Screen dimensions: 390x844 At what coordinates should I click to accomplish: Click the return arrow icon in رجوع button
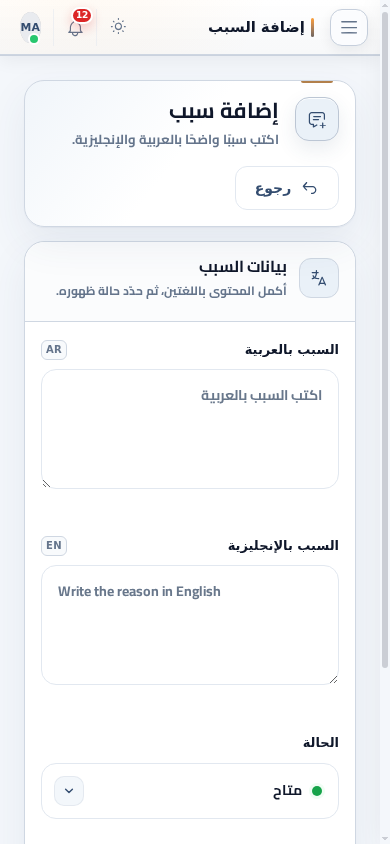tap(310, 188)
